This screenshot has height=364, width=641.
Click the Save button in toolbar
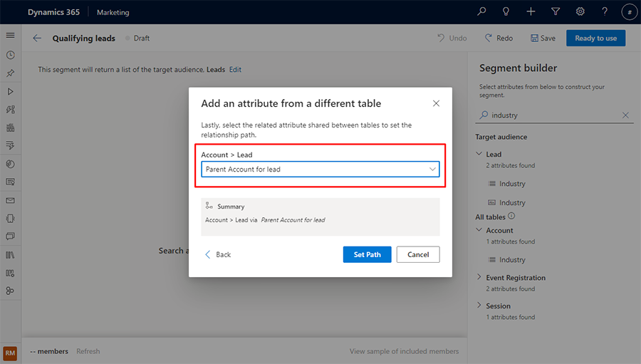pos(543,38)
